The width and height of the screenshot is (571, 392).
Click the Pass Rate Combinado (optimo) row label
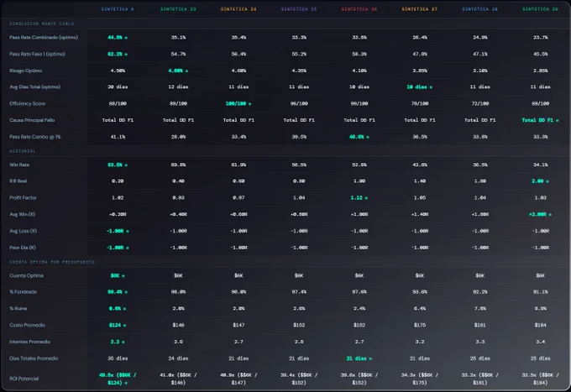[44, 38]
